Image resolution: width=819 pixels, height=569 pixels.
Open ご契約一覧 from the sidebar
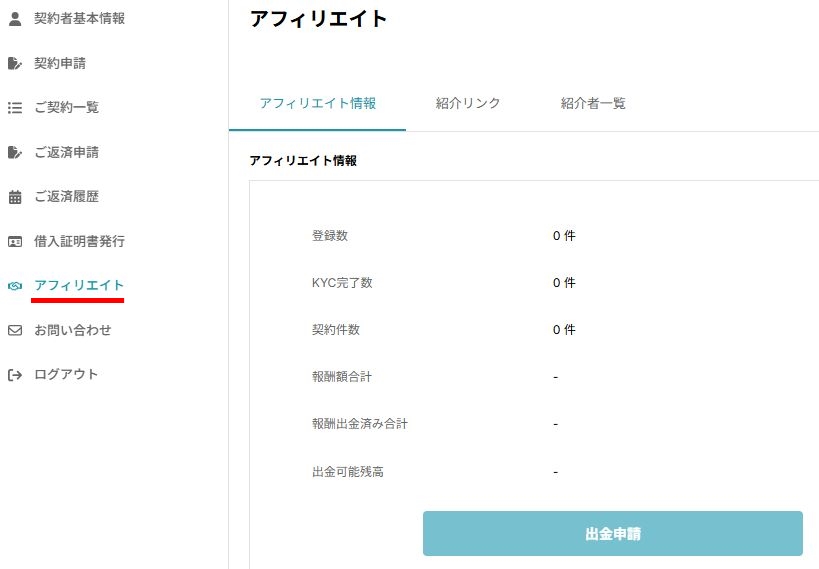(x=66, y=108)
